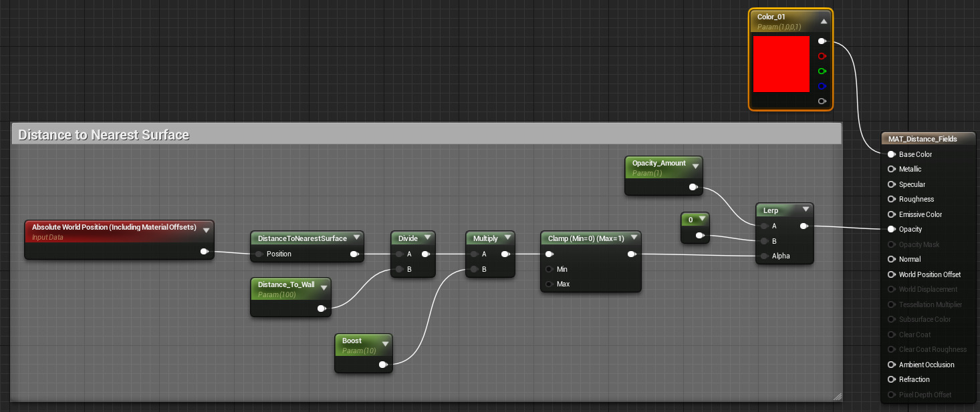This screenshot has width=980, height=412.
Task: Expand the Divide node dropdown arrow
Action: click(426, 238)
